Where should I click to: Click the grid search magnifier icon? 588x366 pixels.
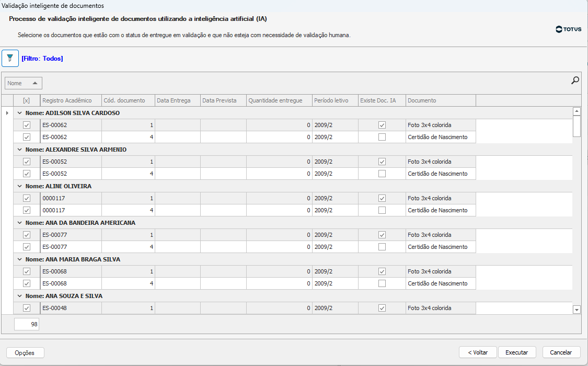(x=575, y=81)
